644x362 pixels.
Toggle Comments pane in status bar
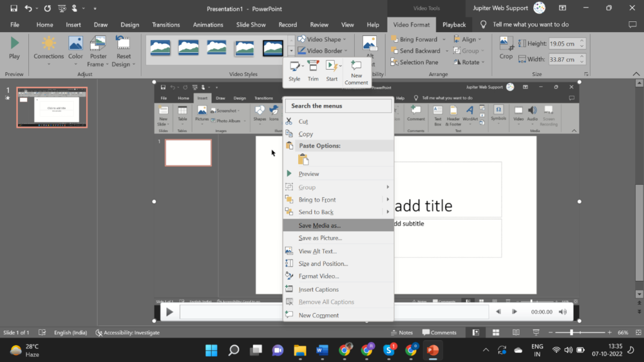pyautogui.click(x=439, y=332)
